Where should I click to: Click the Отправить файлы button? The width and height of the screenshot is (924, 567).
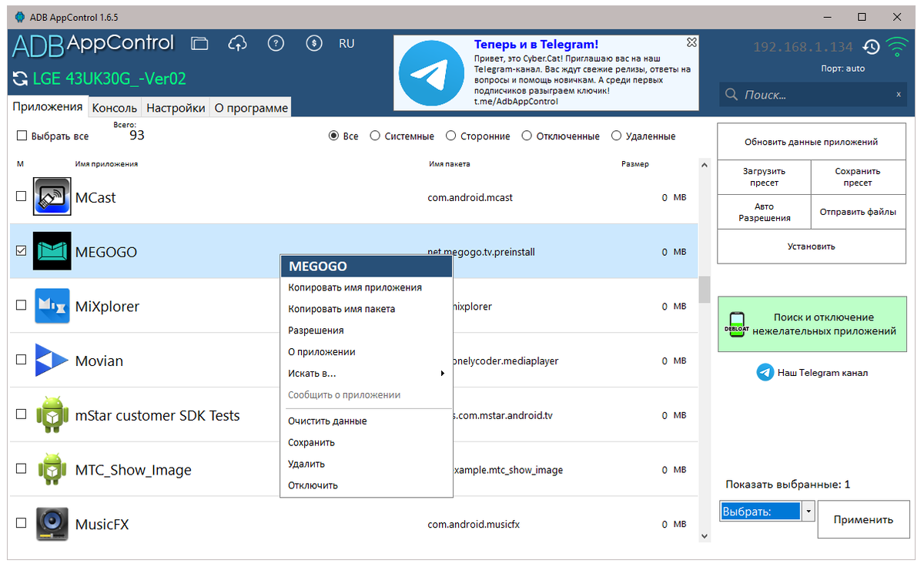click(x=858, y=212)
